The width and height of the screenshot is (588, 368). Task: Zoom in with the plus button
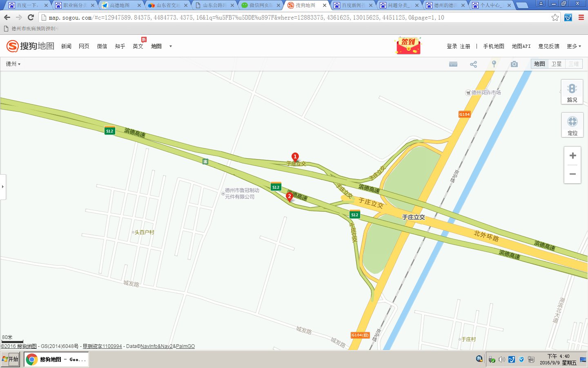click(572, 156)
